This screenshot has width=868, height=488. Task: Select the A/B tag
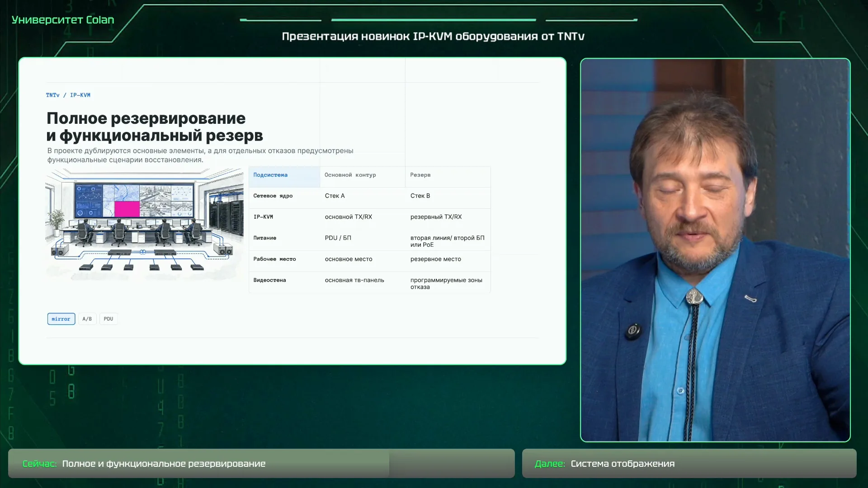pyautogui.click(x=87, y=319)
